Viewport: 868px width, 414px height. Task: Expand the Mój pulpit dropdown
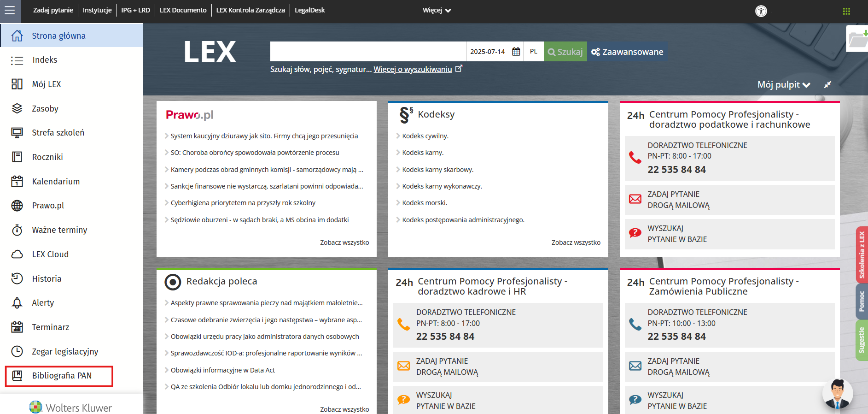[783, 85]
